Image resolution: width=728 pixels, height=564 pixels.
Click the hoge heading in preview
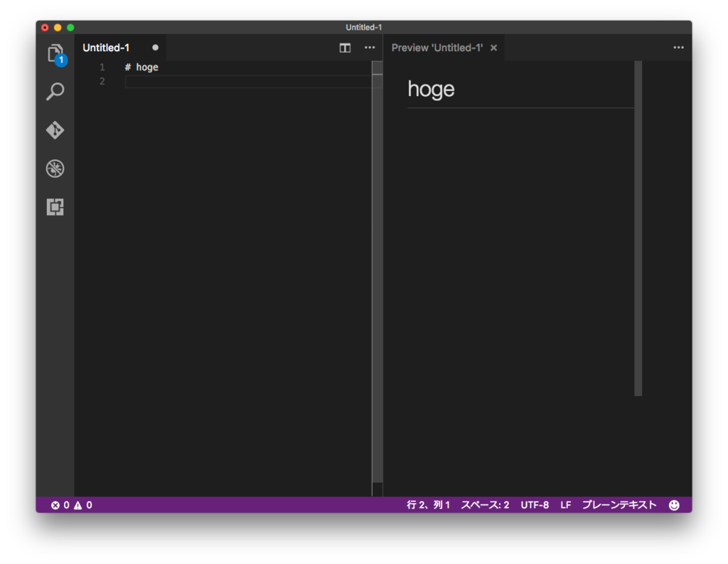point(431,89)
